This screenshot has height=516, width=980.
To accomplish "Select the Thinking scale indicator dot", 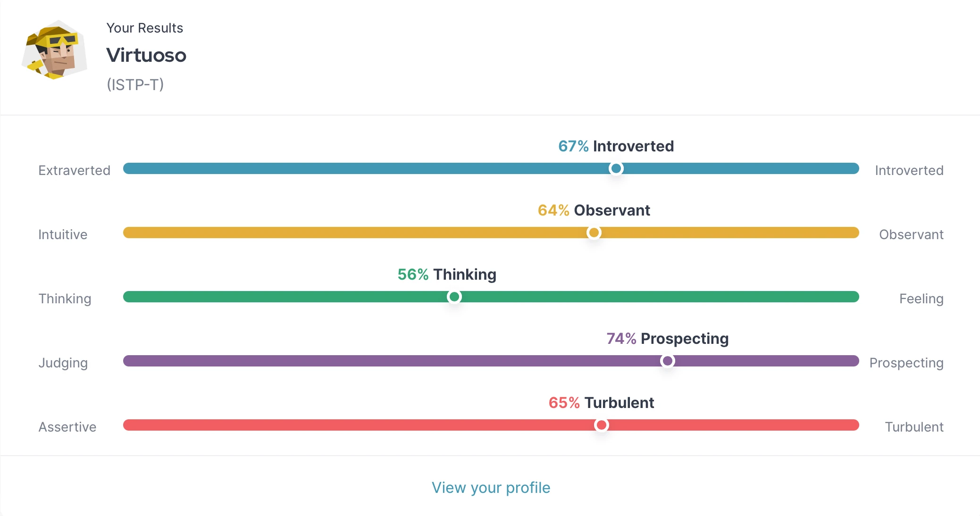I will click(x=454, y=297).
